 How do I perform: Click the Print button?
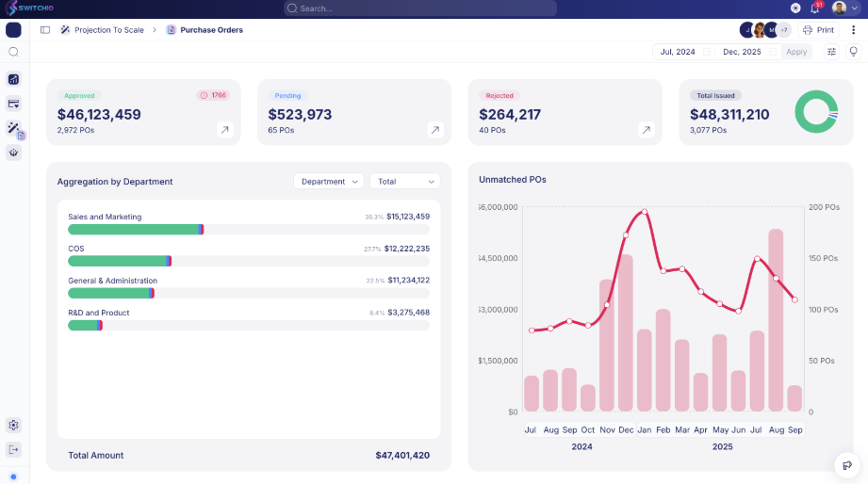[818, 30]
